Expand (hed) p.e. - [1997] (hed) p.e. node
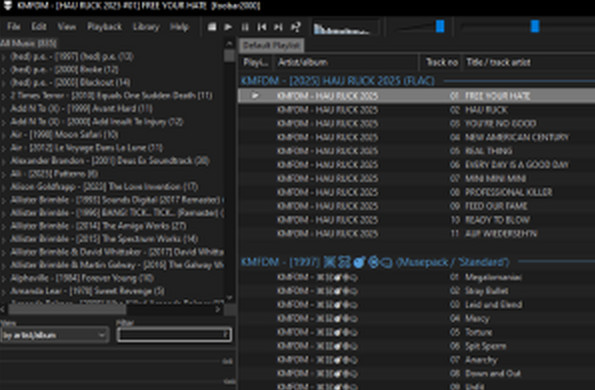This screenshot has height=390, width=595. (3, 57)
